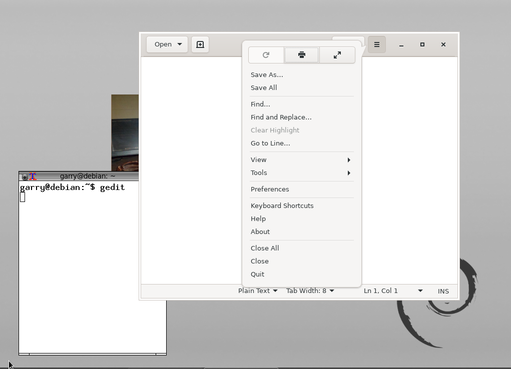Choose Quit in the gedit menu
This screenshot has width=511, height=369.
(x=301, y=274)
